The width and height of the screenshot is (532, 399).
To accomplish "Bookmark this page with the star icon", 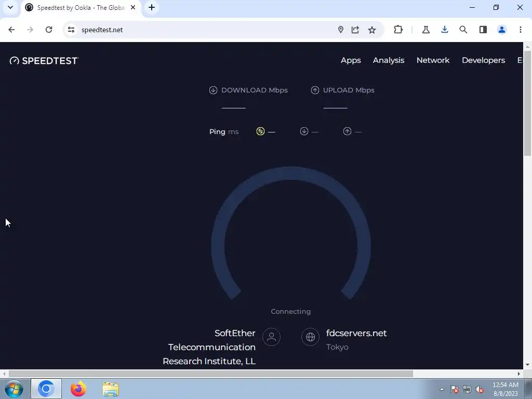I will (x=372, y=30).
